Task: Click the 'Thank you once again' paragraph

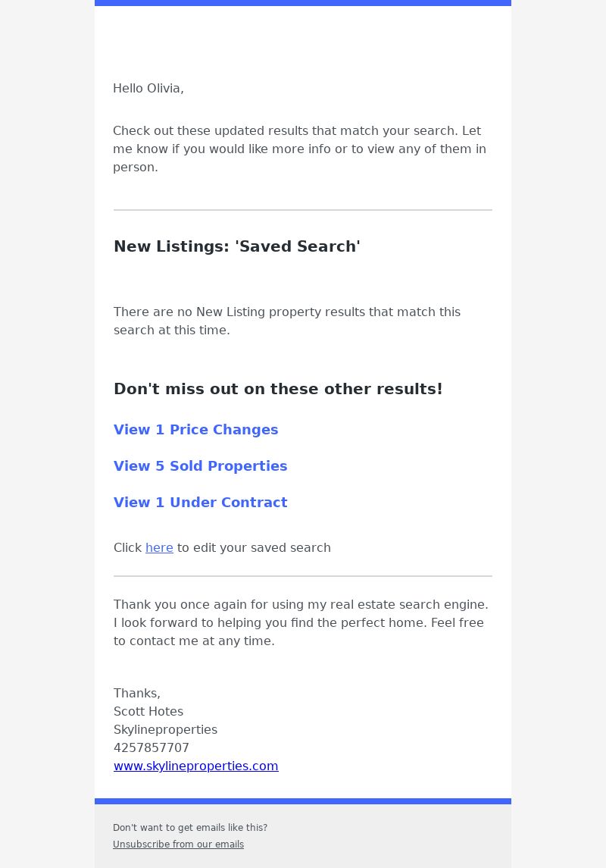Action: [301, 623]
